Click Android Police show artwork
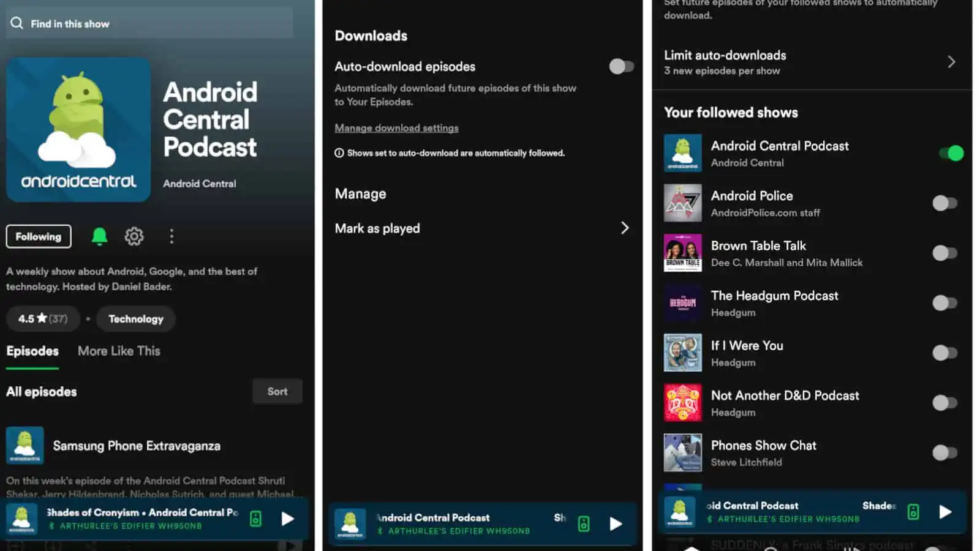Screen dimensions: 980x551 (x=683, y=203)
